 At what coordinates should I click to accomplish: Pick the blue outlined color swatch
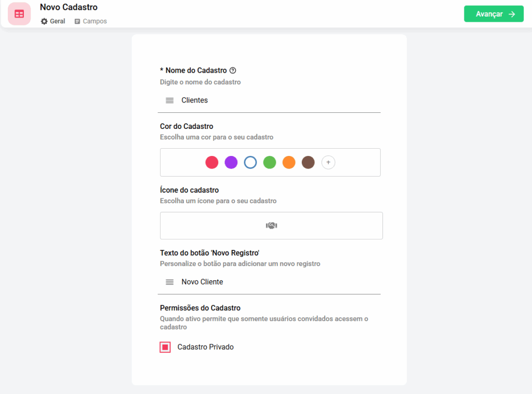(x=250, y=163)
